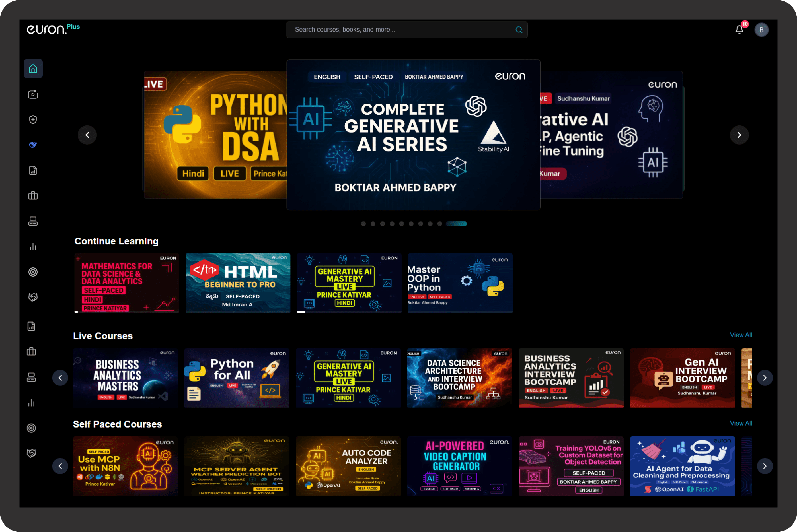Open Data Science Architecture and Interview Bootcamp

click(460, 378)
